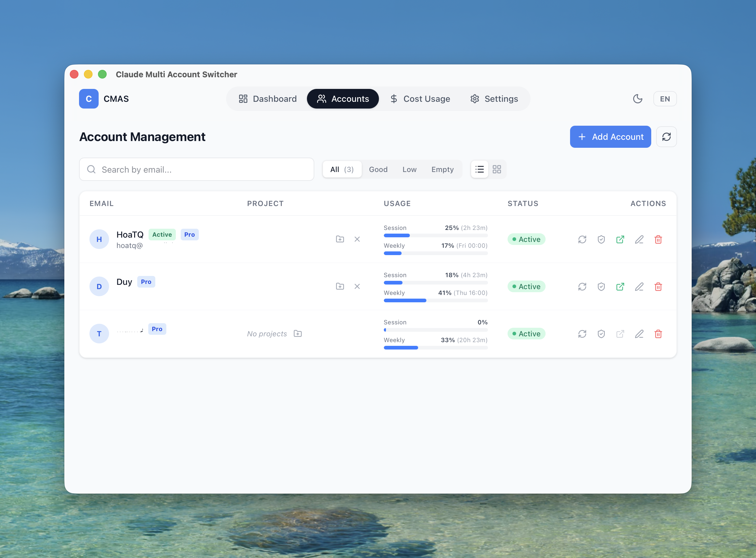Click the USAGE column header
Screen dimensions: 756x558
pos(397,203)
